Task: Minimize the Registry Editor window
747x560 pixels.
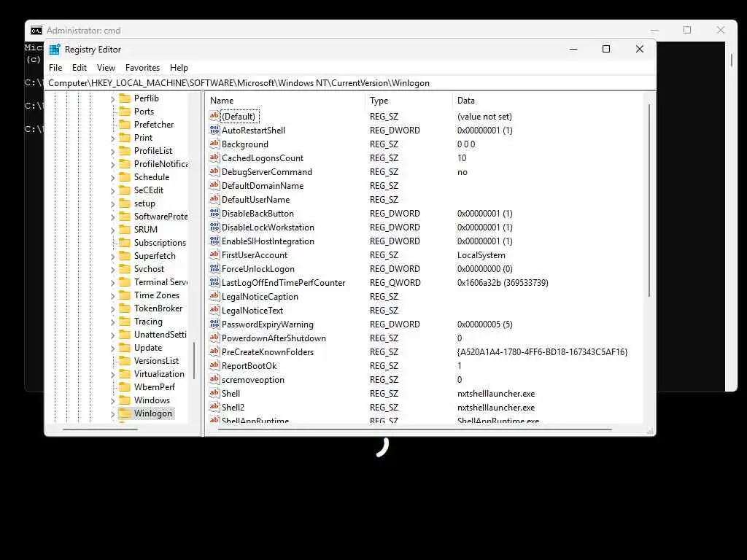Action: click(573, 49)
